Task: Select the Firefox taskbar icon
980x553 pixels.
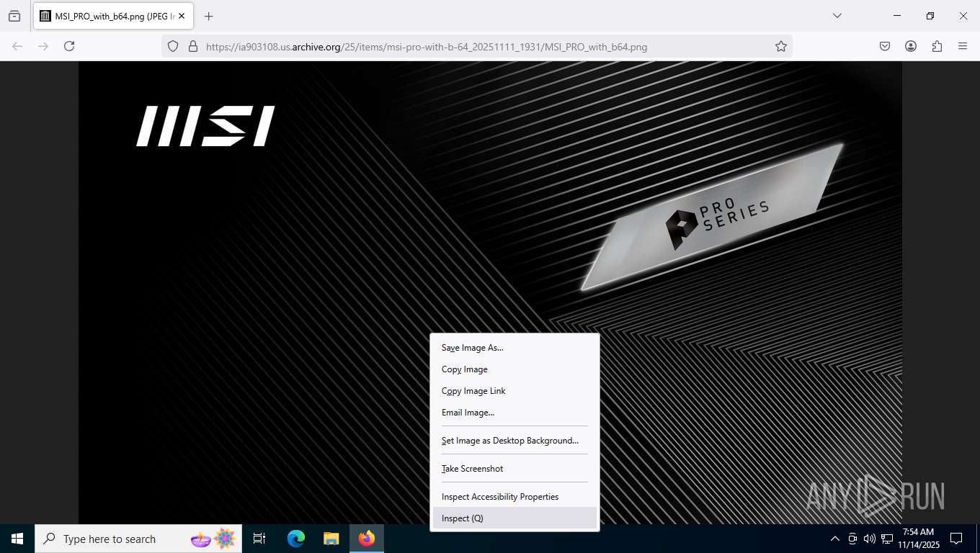Action: 367,539
